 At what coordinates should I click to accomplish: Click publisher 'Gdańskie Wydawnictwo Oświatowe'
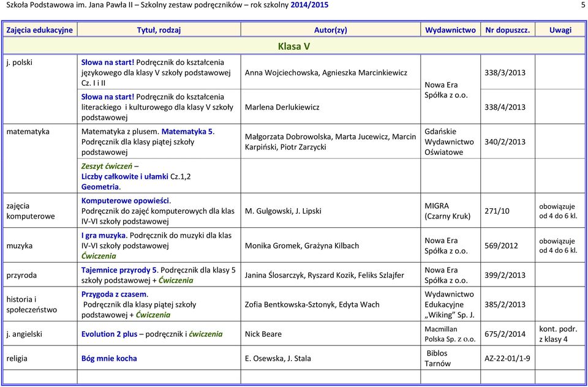449,141
